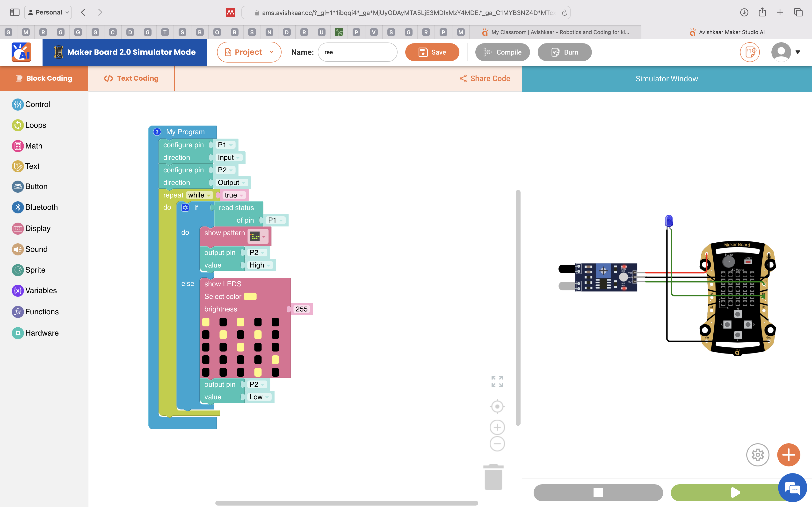Click the fullscreen expand arrows icon
This screenshot has height=507, width=812.
point(497,382)
